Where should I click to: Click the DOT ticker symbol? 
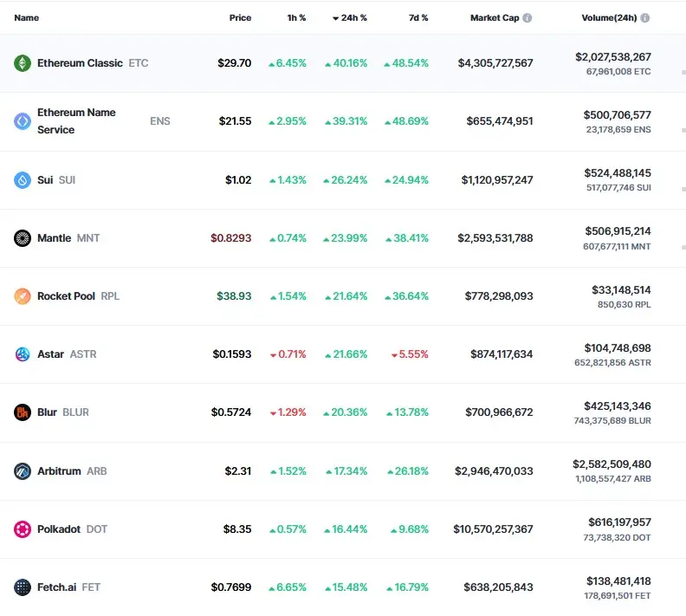coord(97,529)
